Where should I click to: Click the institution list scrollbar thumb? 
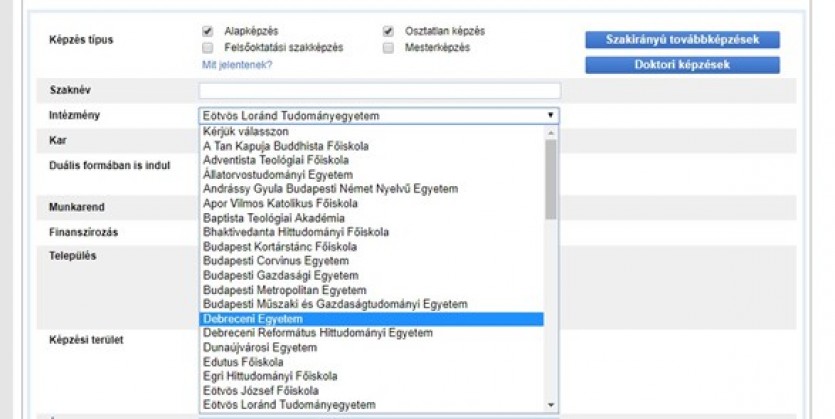coord(551,179)
